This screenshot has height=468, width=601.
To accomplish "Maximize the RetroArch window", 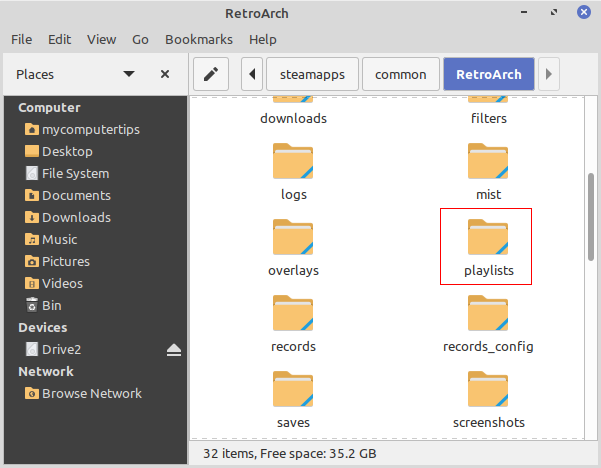I will coord(554,12).
